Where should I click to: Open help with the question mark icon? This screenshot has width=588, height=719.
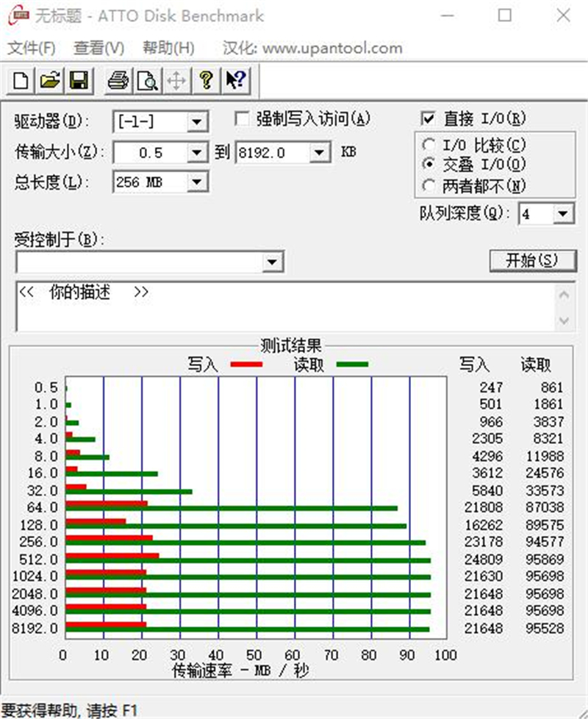tap(205, 81)
